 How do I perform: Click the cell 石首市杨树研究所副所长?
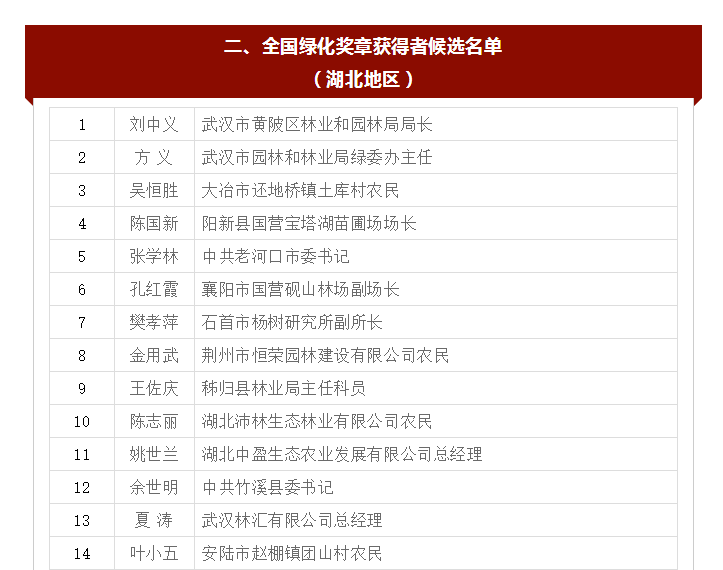coord(292,323)
